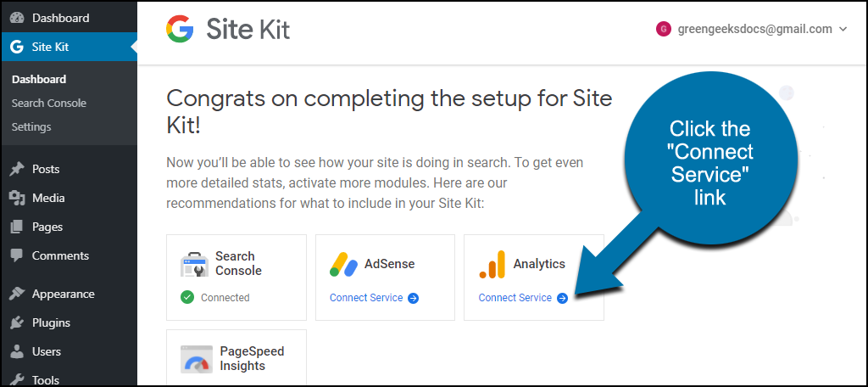Connect the AdSense service link

[366, 298]
